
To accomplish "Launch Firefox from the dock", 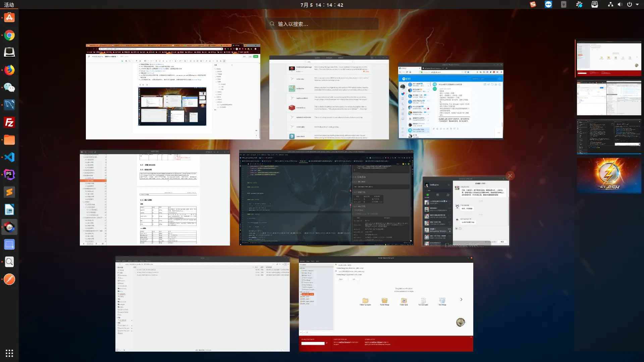I will click(x=9, y=70).
